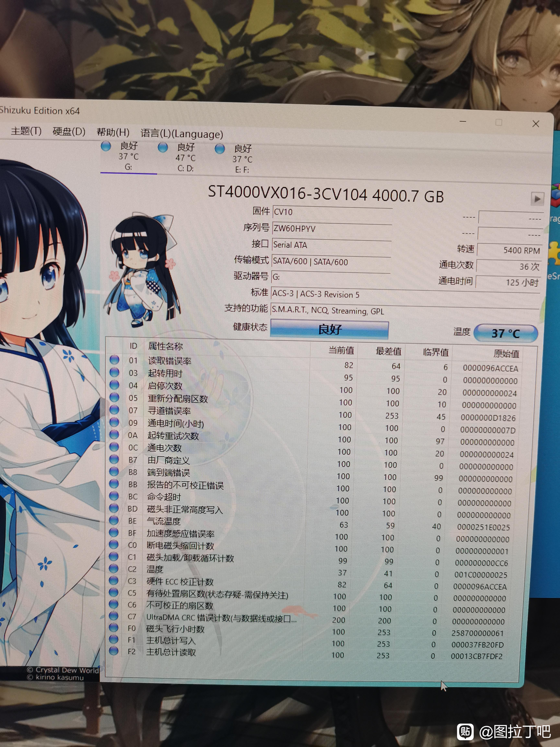Click the 37 °C temperature button
Image resolution: width=560 pixels, height=747 pixels.
click(506, 333)
